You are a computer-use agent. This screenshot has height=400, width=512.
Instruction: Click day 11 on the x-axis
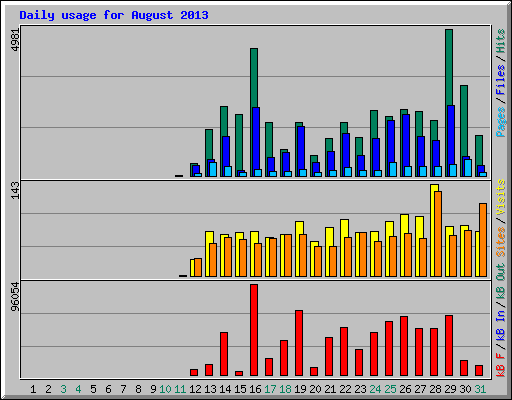pos(180,389)
